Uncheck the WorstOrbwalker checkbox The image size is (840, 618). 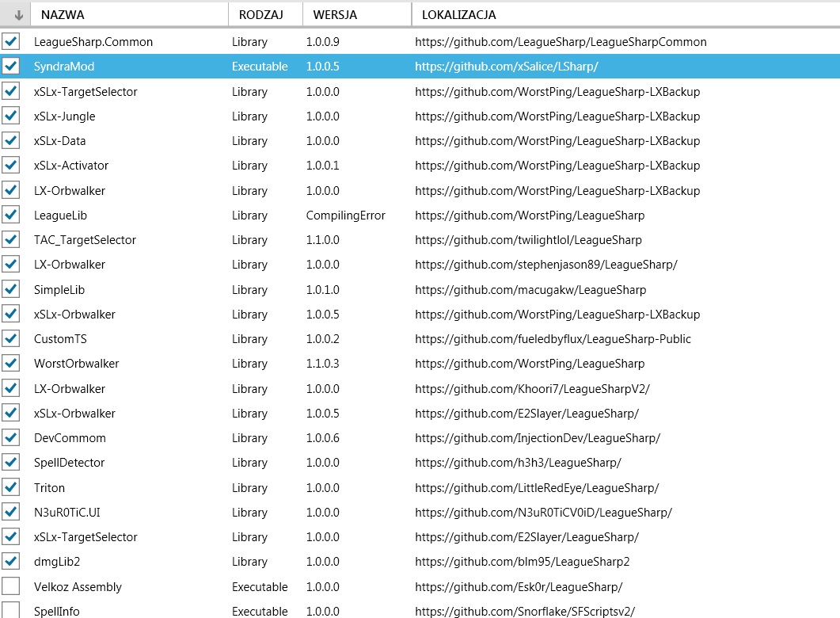11,364
